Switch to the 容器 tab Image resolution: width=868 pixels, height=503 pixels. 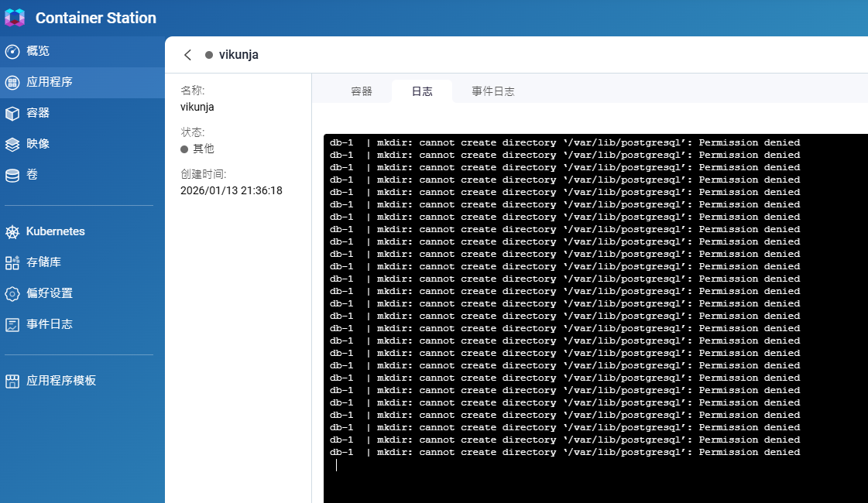[362, 91]
